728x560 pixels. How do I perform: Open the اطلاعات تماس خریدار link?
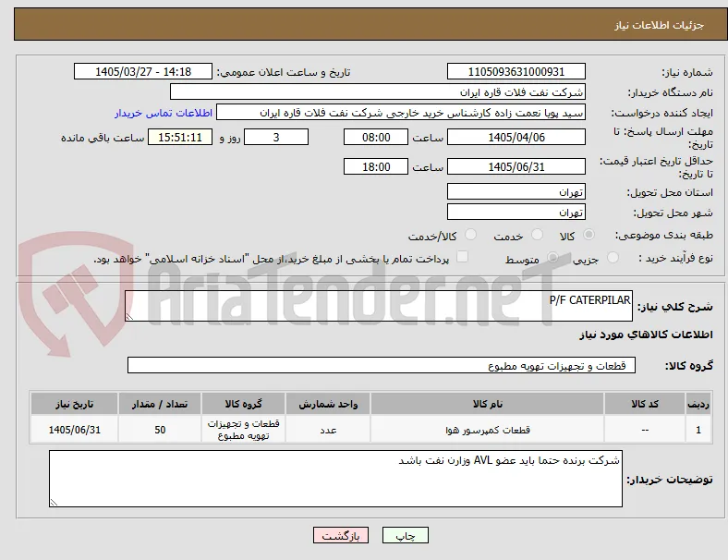pos(164,113)
